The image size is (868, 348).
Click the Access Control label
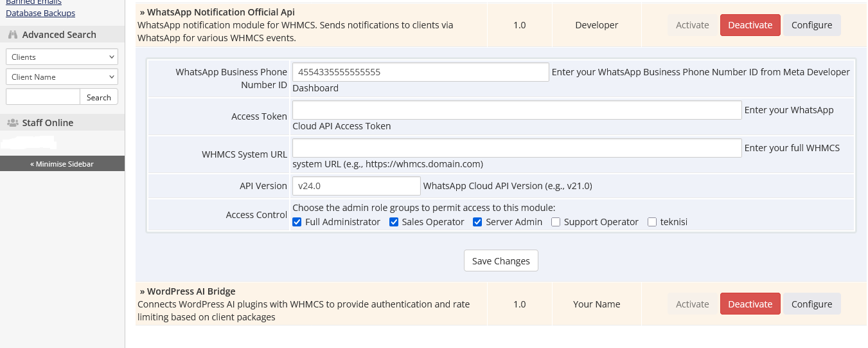coord(256,215)
